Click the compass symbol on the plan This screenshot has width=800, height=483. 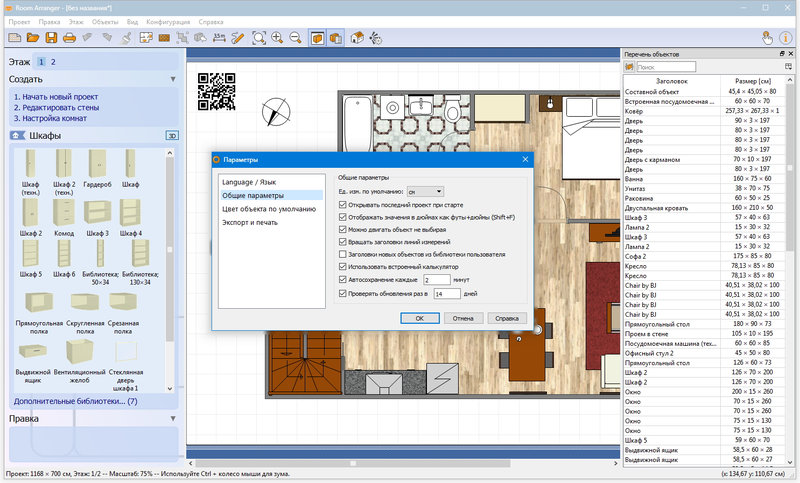(x=276, y=112)
